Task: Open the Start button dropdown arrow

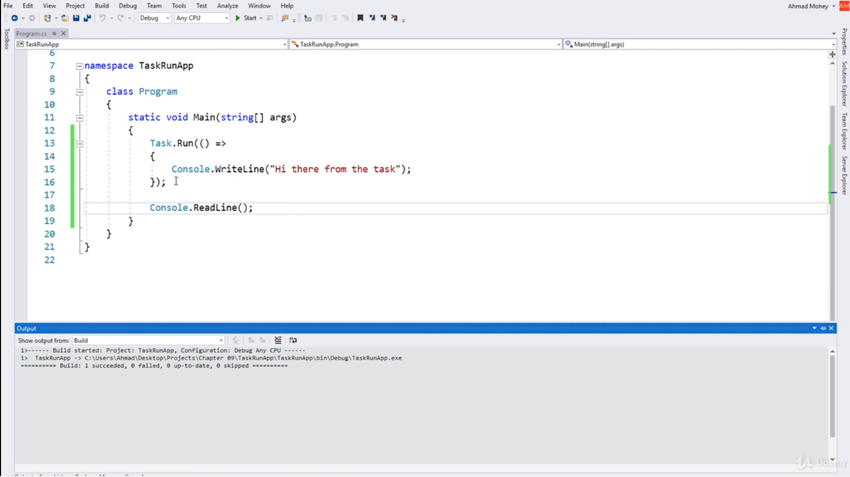Action: click(261, 18)
